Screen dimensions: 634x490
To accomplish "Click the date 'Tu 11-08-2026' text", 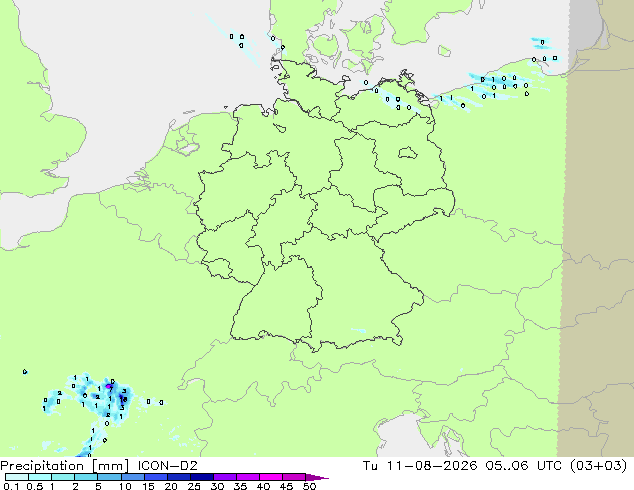I will 420,466.
